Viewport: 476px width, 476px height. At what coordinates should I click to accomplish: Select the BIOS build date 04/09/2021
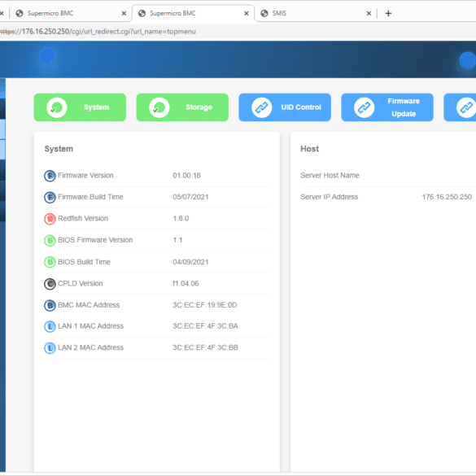190,262
